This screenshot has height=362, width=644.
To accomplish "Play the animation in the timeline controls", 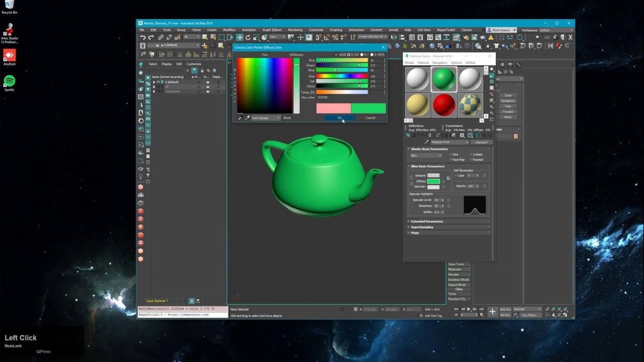I will 469,309.
